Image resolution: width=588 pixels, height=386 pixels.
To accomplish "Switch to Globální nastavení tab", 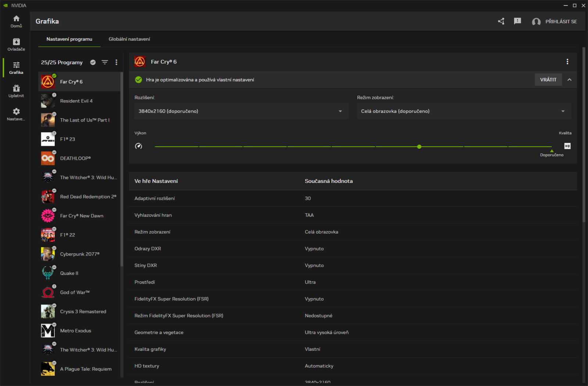I will tap(129, 39).
